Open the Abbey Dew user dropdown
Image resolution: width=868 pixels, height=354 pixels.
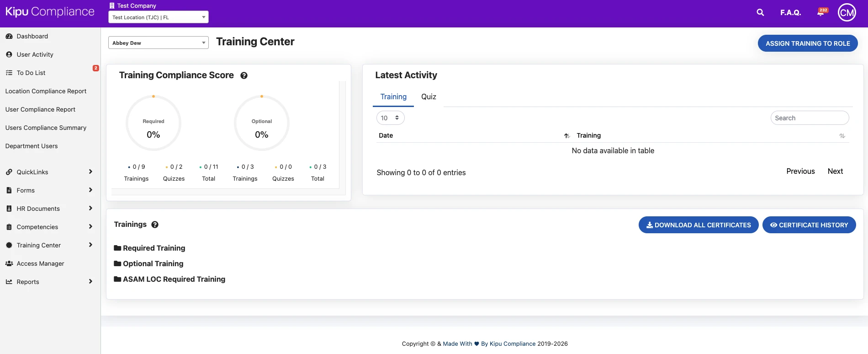click(158, 43)
